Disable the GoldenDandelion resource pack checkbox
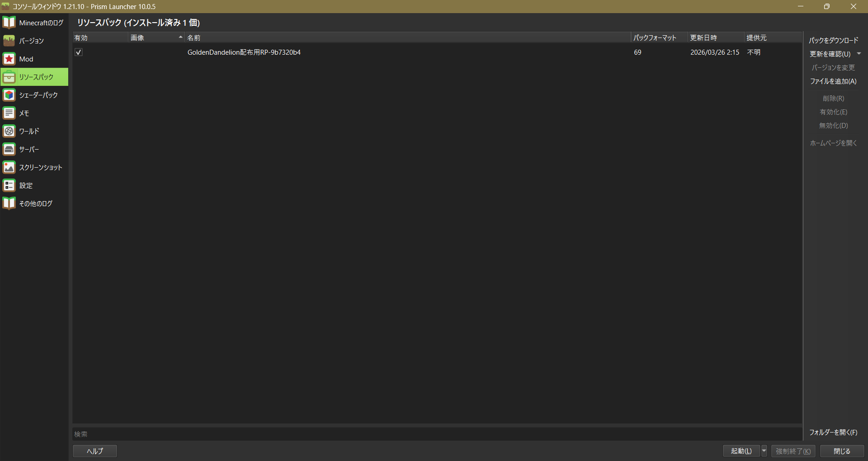This screenshot has width=868, height=461. [x=79, y=52]
